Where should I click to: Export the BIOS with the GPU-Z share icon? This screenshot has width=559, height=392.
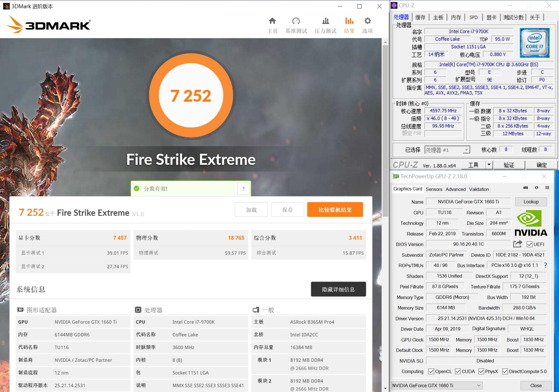coord(518,244)
